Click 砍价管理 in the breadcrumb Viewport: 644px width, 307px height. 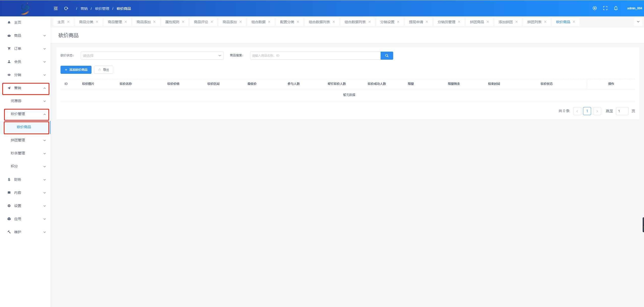pos(102,9)
